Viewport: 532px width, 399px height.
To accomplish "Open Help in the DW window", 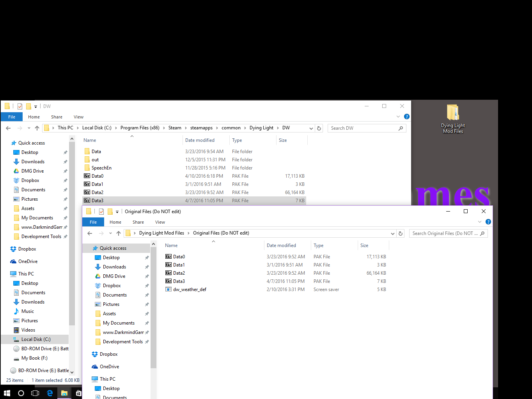I will 407,117.
